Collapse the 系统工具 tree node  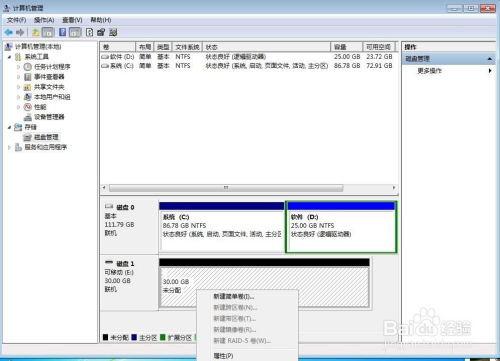[x=10, y=57]
